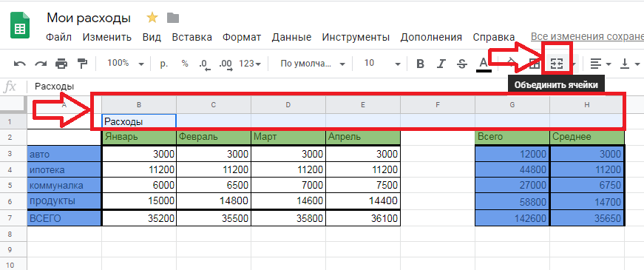
Task: Select the cell containing 14600
Action: pos(288,201)
